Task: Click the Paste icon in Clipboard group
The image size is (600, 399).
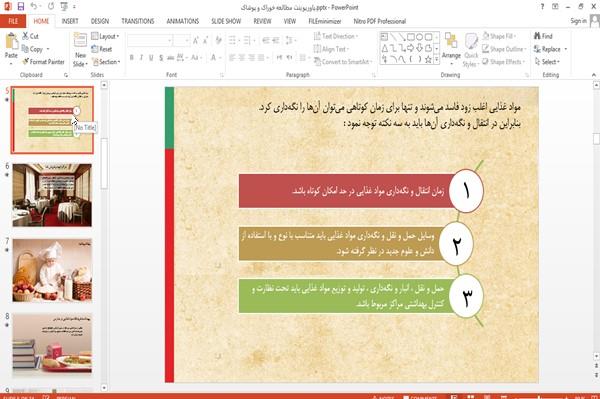Action: (x=11, y=42)
